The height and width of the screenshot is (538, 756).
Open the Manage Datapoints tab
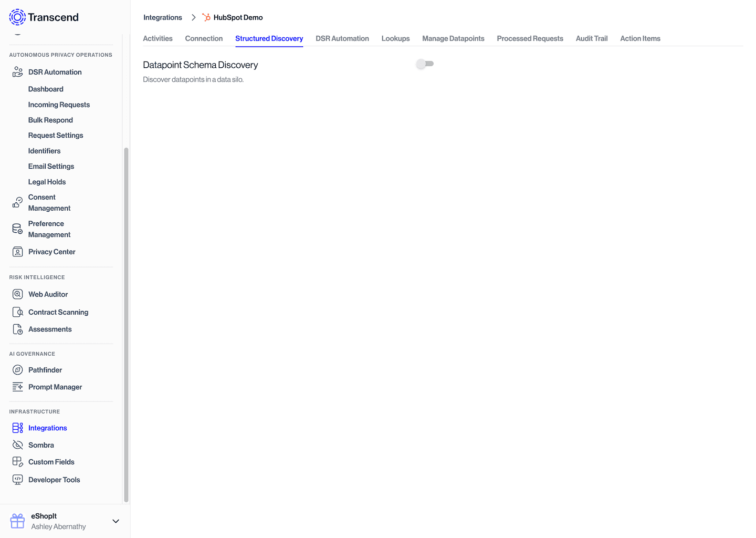click(x=453, y=38)
